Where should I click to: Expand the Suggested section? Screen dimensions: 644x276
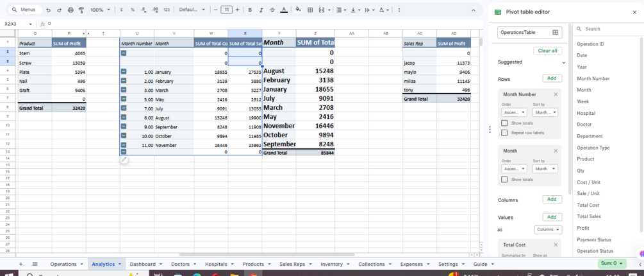(x=563, y=62)
